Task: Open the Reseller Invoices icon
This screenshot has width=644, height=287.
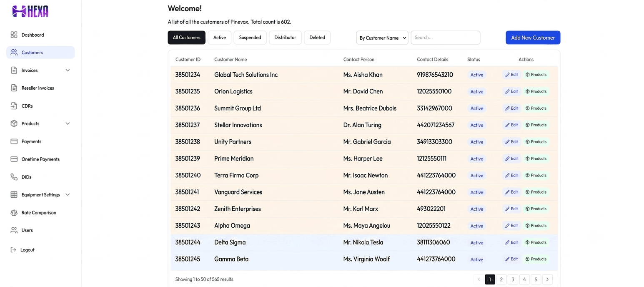Action: pyautogui.click(x=14, y=88)
